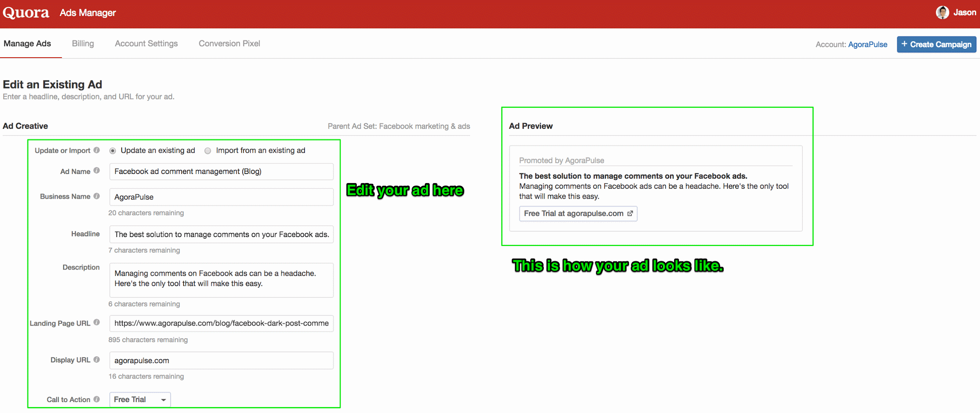Click info icon next to Update or Import

[97, 150]
